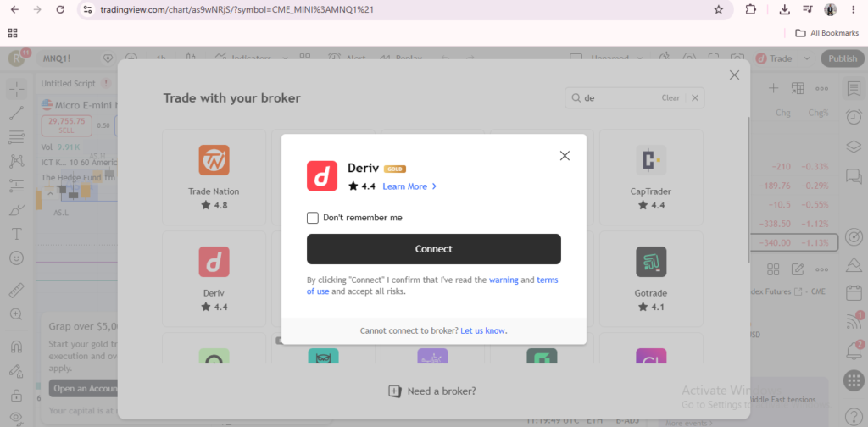Click the Deriv Trade button in toolbar
The height and width of the screenshot is (427, 868).
[x=775, y=58]
